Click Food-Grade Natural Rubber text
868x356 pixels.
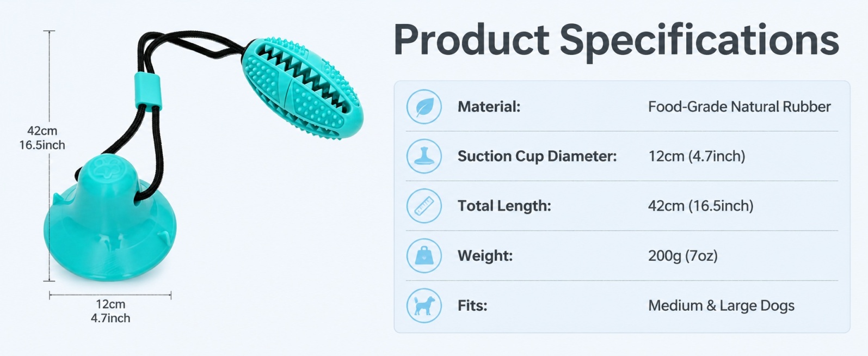point(739,107)
